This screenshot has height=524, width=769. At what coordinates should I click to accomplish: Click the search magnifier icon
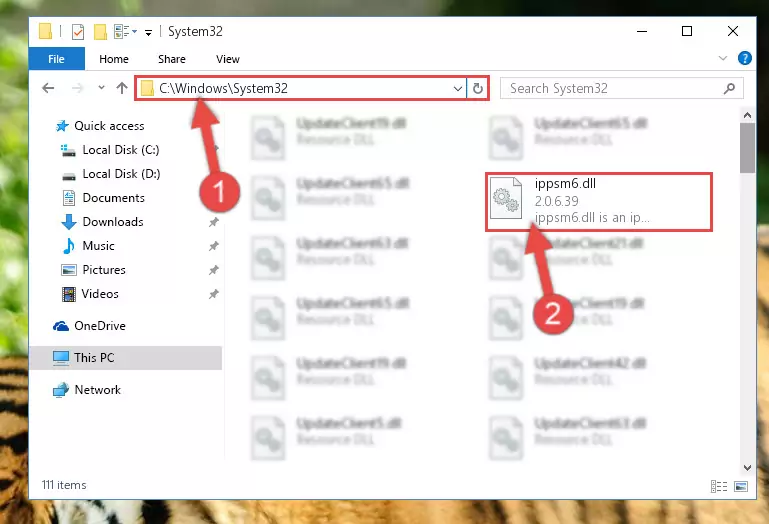pyautogui.click(x=729, y=88)
